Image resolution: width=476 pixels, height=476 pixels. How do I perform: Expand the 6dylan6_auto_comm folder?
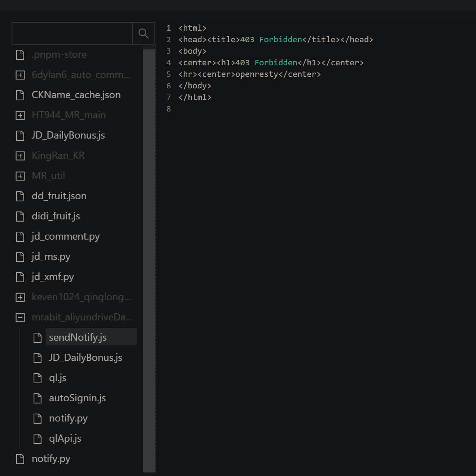tap(20, 75)
